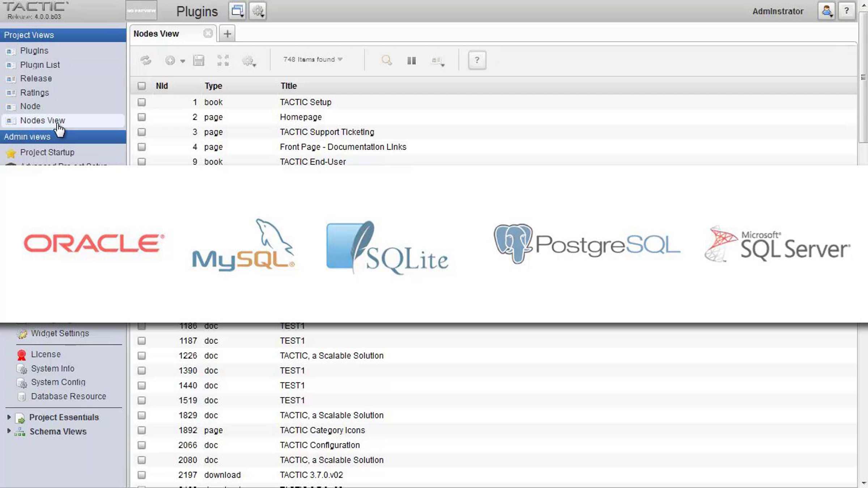Image resolution: width=868 pixels, height=488 pixels.
Task: Add a new tab with the plus button
Action: point(227,34)
